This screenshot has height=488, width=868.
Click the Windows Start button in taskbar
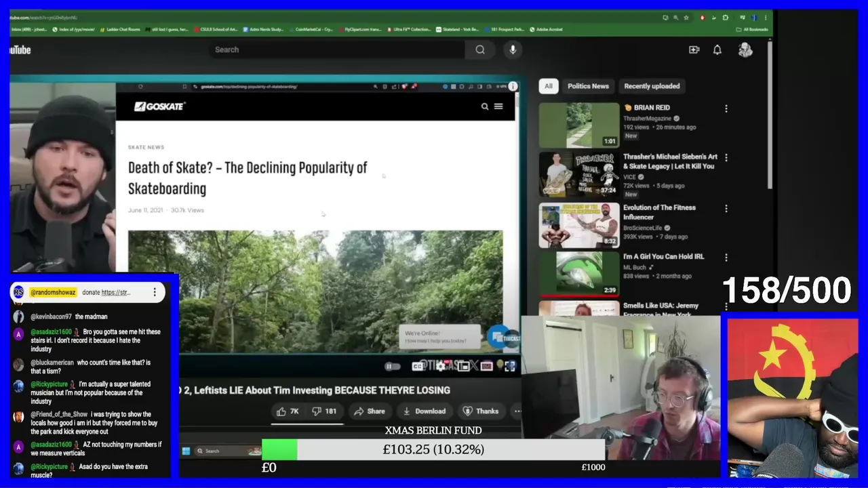click(x=186, y=451)
